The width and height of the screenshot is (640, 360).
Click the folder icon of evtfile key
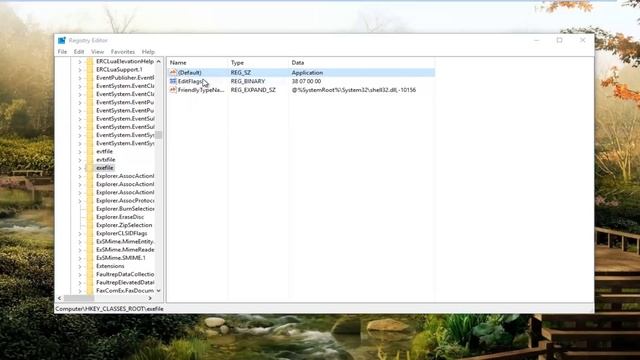[90, 151]
